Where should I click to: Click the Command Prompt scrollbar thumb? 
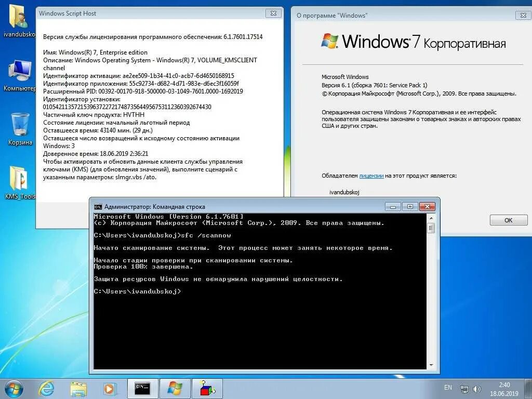click(431, 228)
